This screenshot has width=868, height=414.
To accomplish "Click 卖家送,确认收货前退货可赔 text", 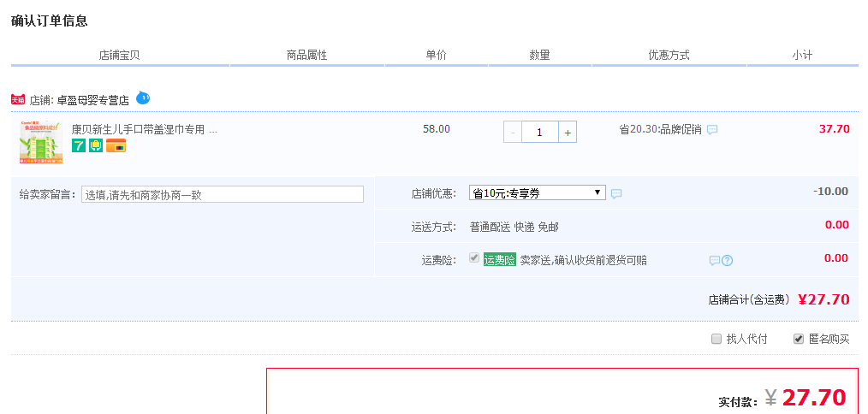I will [584, 260].
